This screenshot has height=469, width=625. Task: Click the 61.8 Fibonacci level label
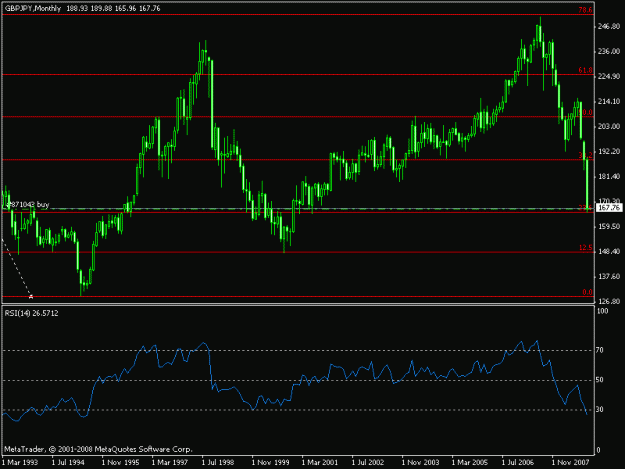(585, 70)
